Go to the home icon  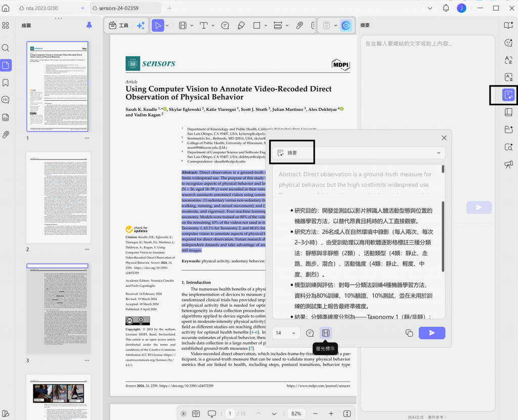coord(6,8)
